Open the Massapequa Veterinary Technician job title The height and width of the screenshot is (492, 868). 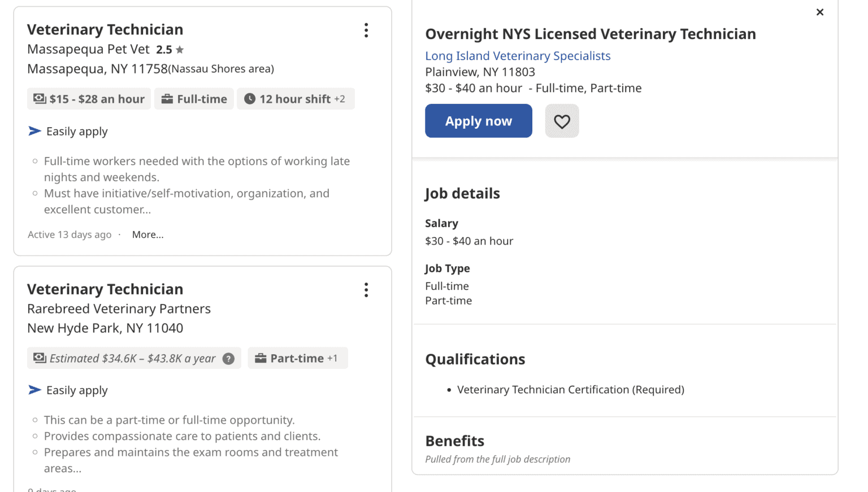[105, 29]
